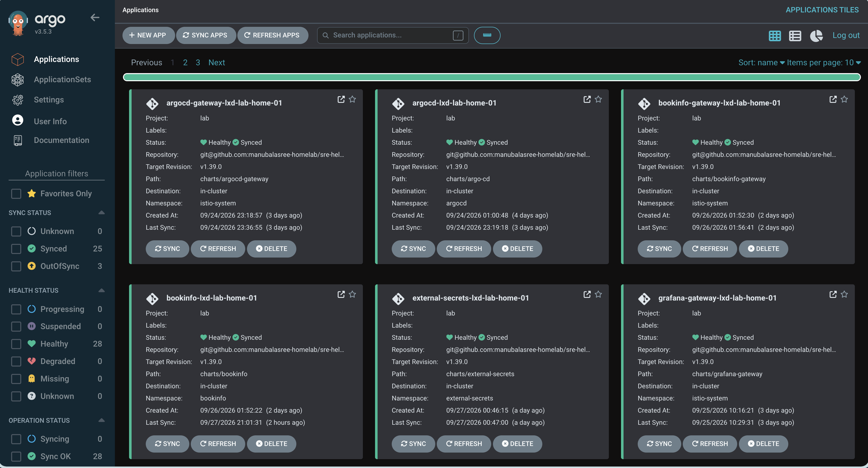Open Settings in the sidebar
This screenshot has width=868, height=468.
49,100
